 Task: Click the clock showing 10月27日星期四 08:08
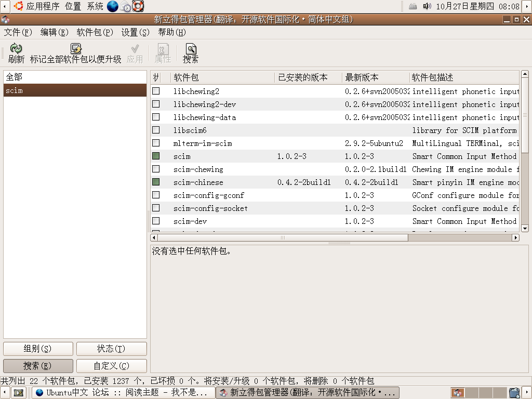pos(477,6)
